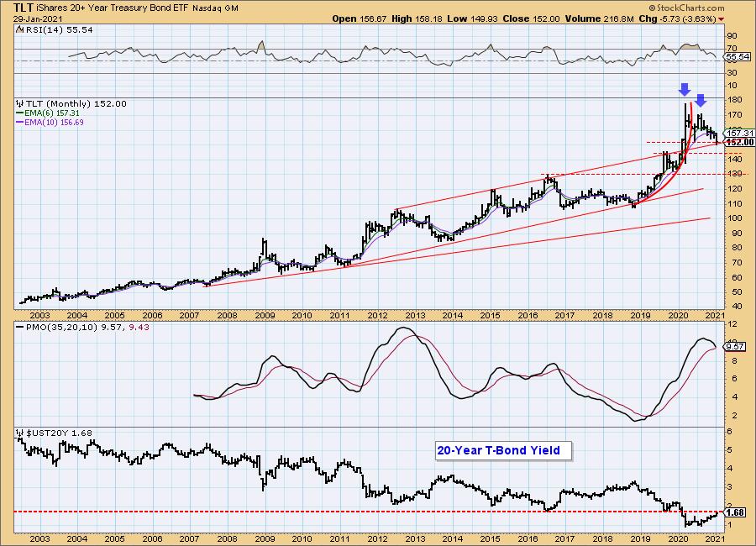756x546 pixels.
Task: Click the chart icon beside TLT (Monthly)
Action: [20, 103]
